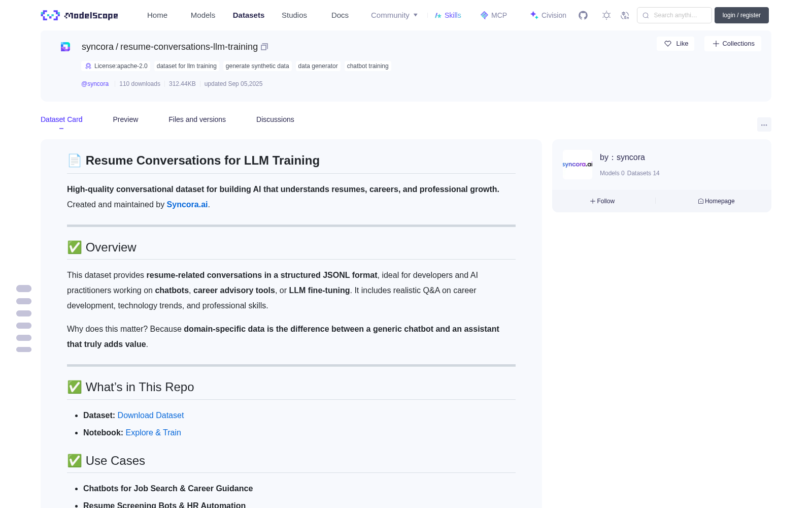The width and height of the screenshot is (812, 508).
Task: Click the login / register button
Action: (x=741, y=15)
